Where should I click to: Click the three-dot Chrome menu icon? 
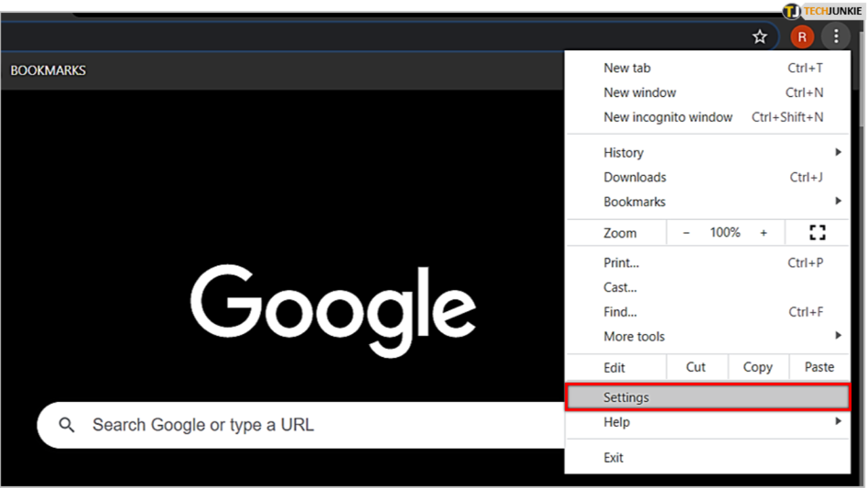(836, 36)
